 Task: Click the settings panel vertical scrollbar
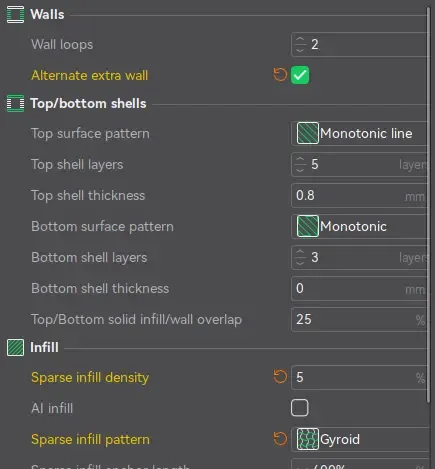pyautogui.click(x=428, y=205)
